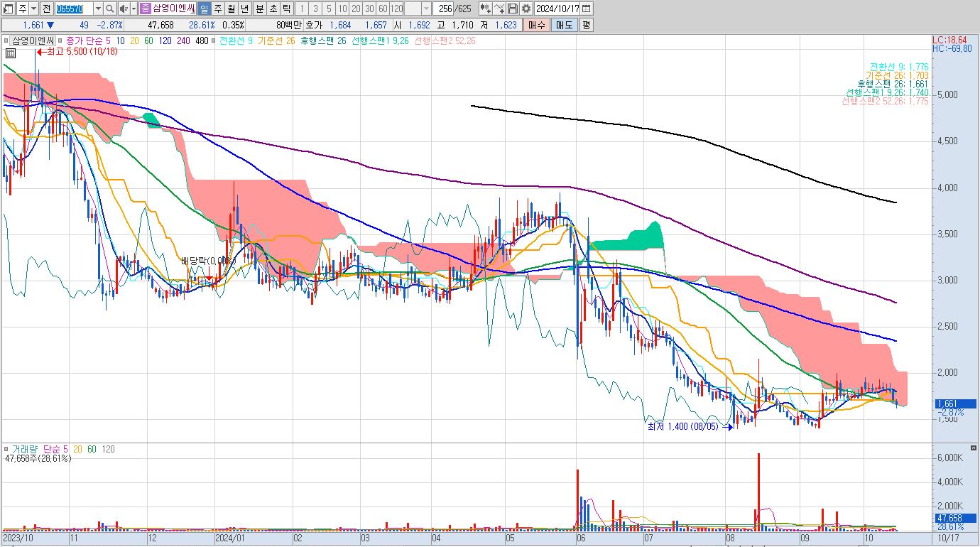Expand the dropdown beside the speaker icon
The height and width of the screenshot is (547, 980).
click(x=134, y=9)
